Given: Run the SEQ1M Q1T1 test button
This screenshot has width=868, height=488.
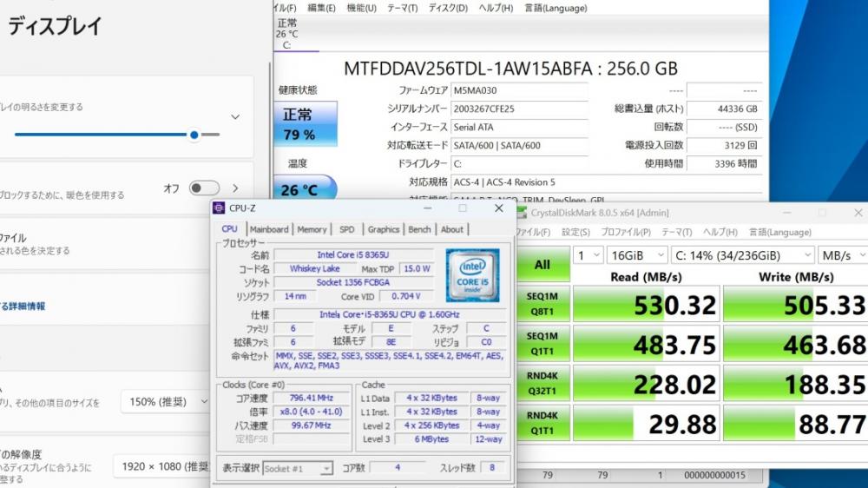Looking at the screenshot, I should coord(542,344).
